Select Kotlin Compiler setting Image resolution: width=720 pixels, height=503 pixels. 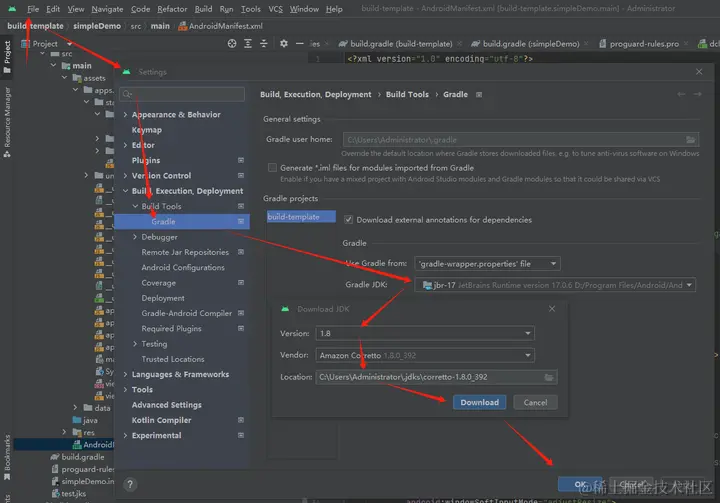coord(161,420)
